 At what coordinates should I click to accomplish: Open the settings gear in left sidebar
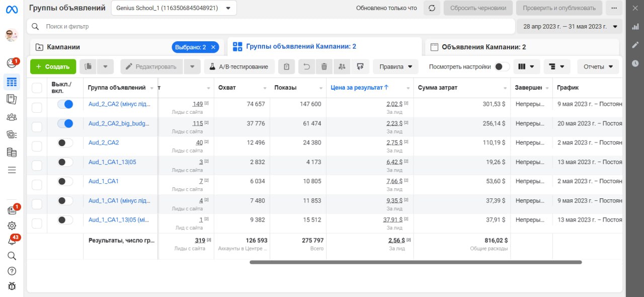12,226
